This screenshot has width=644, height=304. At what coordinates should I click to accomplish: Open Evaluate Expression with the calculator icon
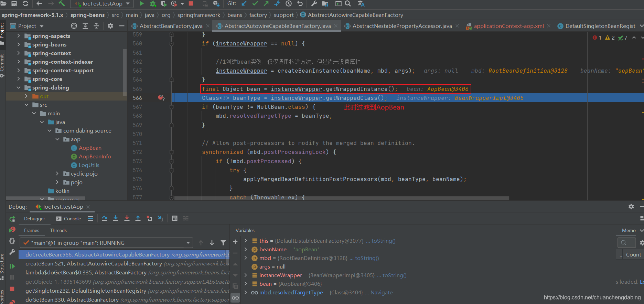[175, 218]
